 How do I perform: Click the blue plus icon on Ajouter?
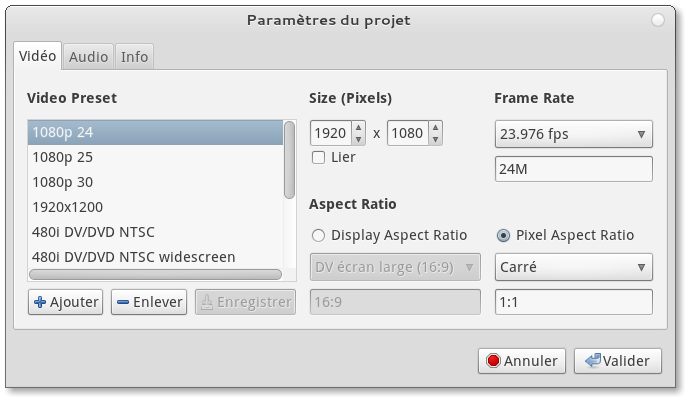pyautogui.click(x=40, y=302)
